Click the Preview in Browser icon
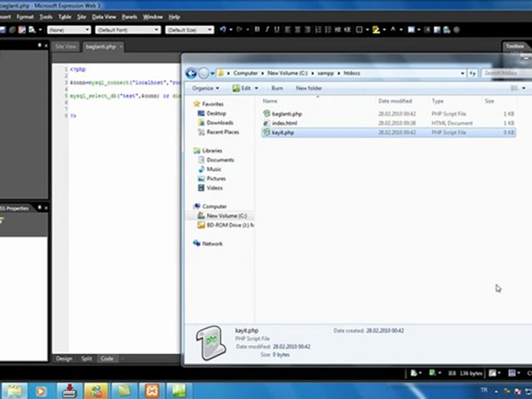The image size is (532, 399). pos(32,29)
